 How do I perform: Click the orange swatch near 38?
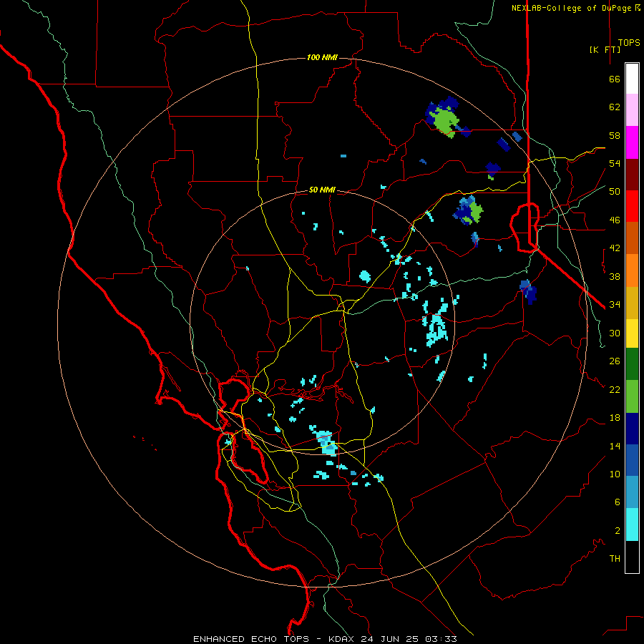click(632, 270)
